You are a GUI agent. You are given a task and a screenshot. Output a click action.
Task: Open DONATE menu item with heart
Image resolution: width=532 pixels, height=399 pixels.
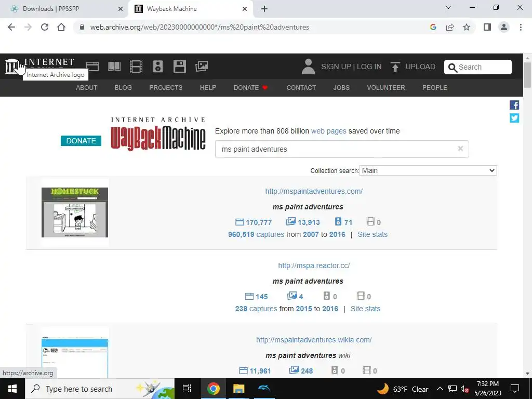251,87
